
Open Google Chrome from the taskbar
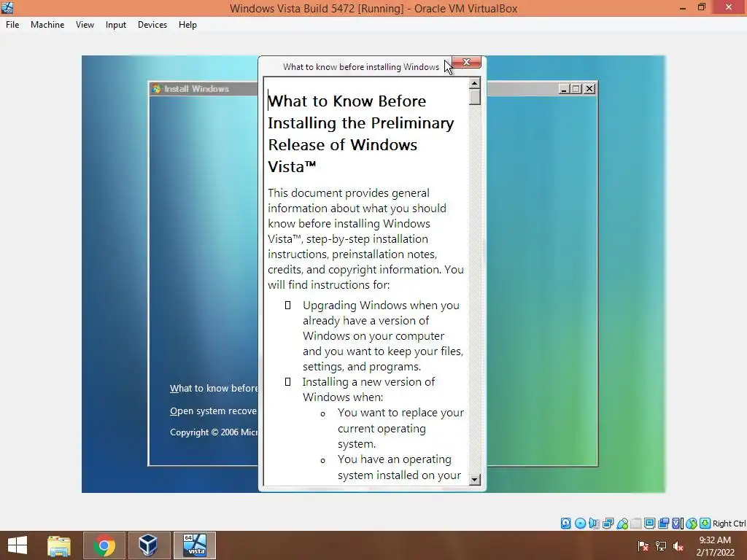104,545
